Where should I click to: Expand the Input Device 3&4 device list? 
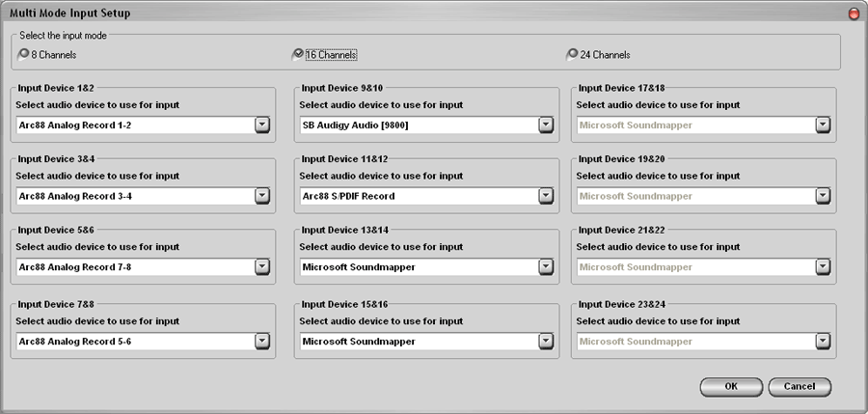(262, 196)
